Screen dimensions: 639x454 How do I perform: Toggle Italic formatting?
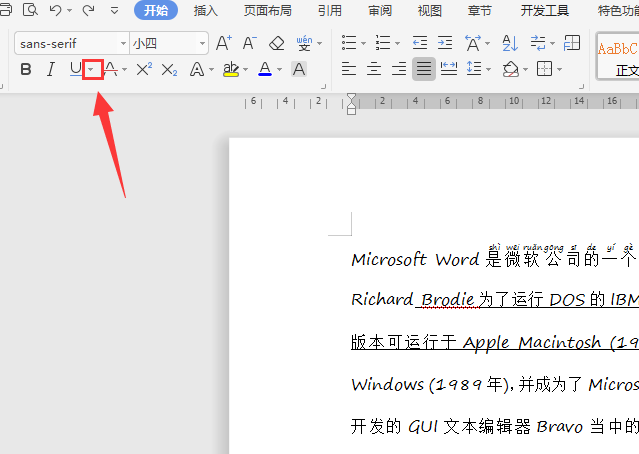point(51,69)
